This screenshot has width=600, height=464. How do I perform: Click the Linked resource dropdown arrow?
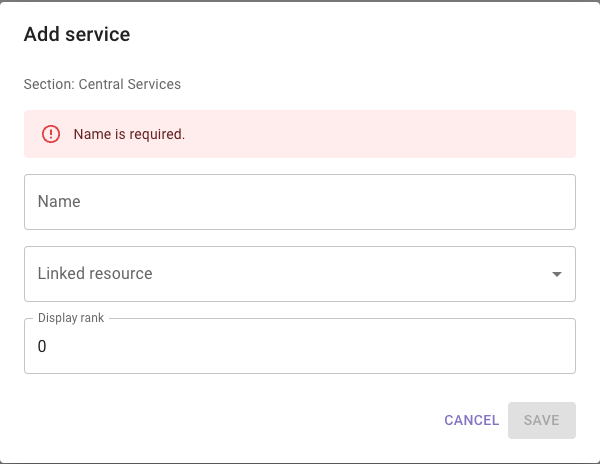(557, 274)
